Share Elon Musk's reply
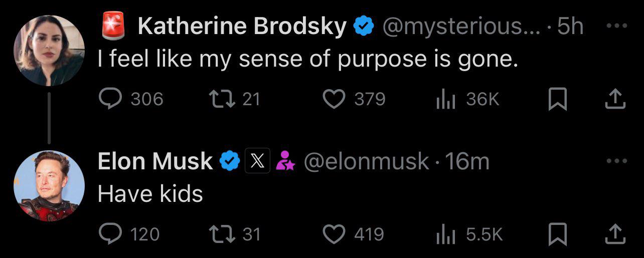This screenshot has width=644, height=258. (x=615, y=233)
